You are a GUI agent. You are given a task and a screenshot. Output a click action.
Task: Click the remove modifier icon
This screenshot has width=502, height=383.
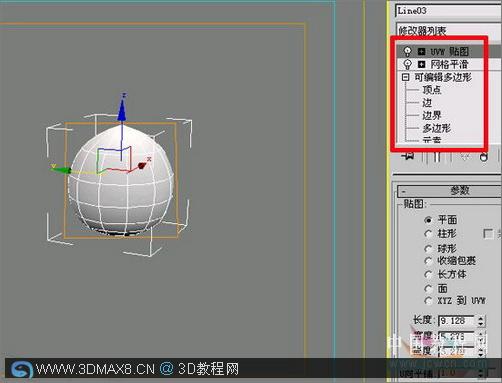click(x=484, y=157)
